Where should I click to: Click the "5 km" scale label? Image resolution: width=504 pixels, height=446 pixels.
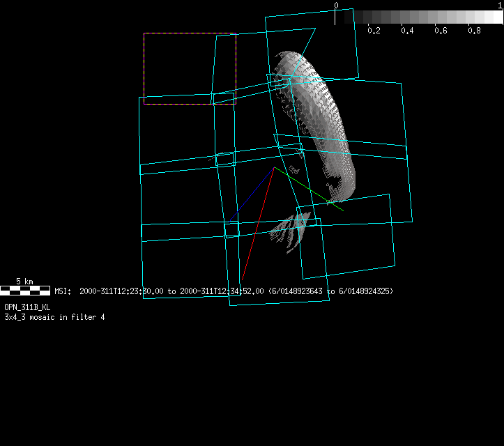pos(24,282)
